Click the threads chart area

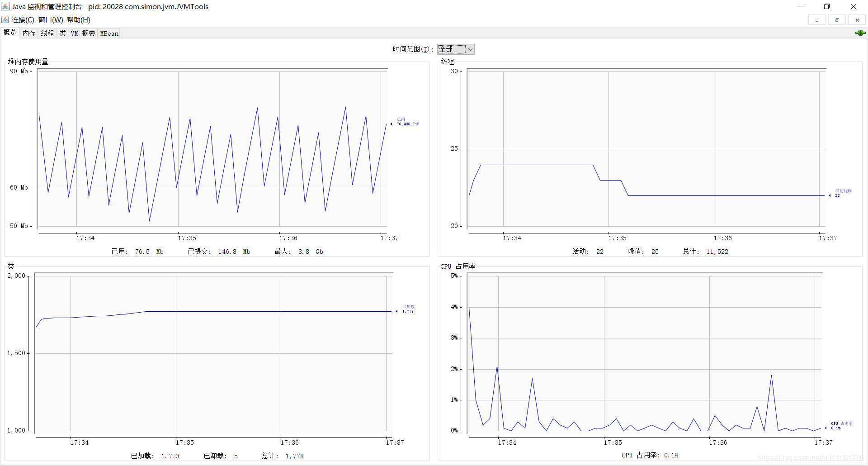click(x=646, y=149)
